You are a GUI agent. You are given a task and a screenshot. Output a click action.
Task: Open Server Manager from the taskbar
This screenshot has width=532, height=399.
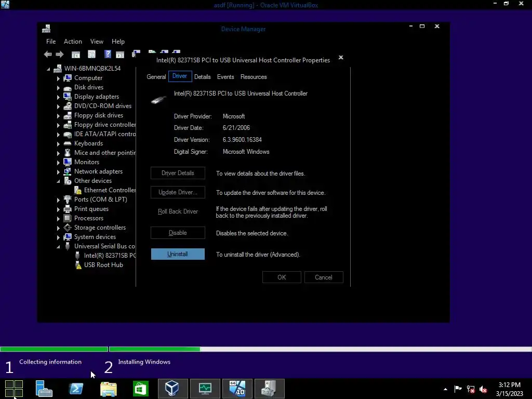44,389
